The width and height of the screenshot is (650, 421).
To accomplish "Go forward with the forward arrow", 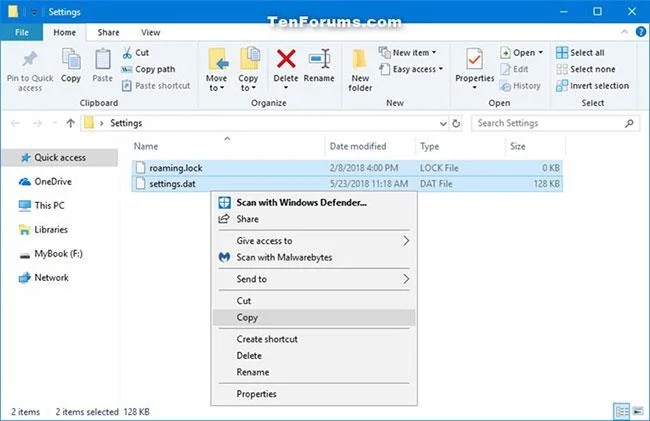I will [x=37, y=123].
